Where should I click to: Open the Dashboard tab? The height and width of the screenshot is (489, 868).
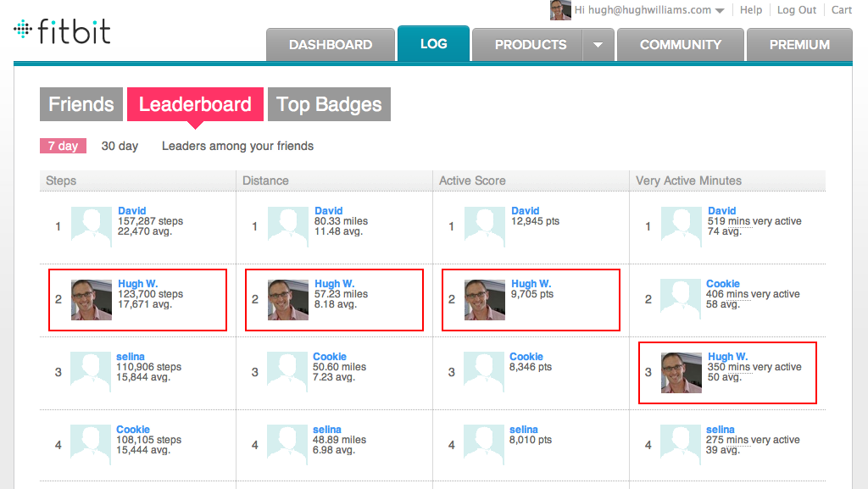(x=331, y=45)
